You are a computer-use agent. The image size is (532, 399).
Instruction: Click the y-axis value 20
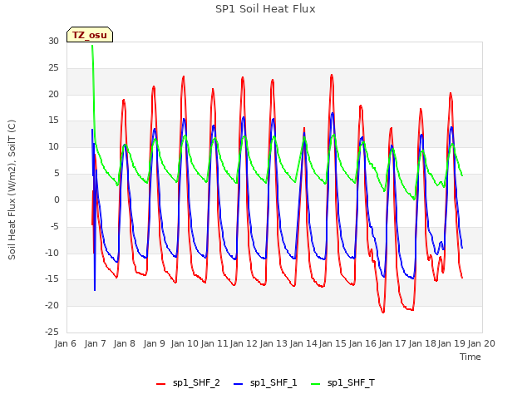pos(53,94)
